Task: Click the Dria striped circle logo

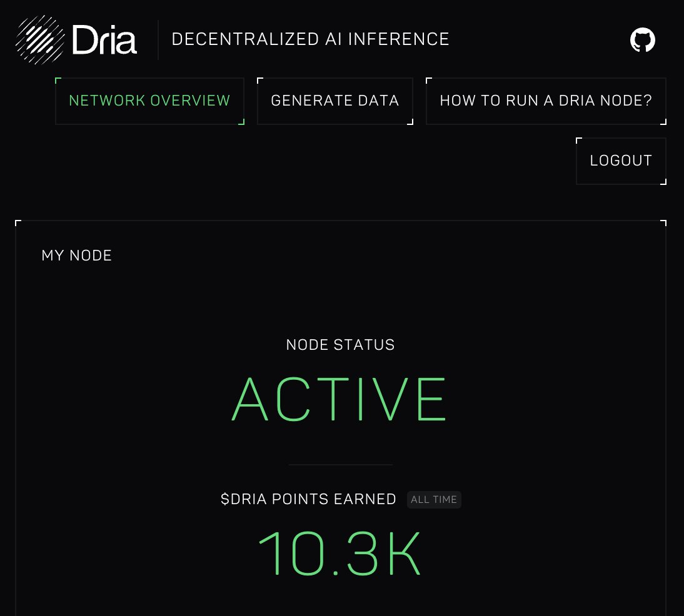Action: (40, 40)
